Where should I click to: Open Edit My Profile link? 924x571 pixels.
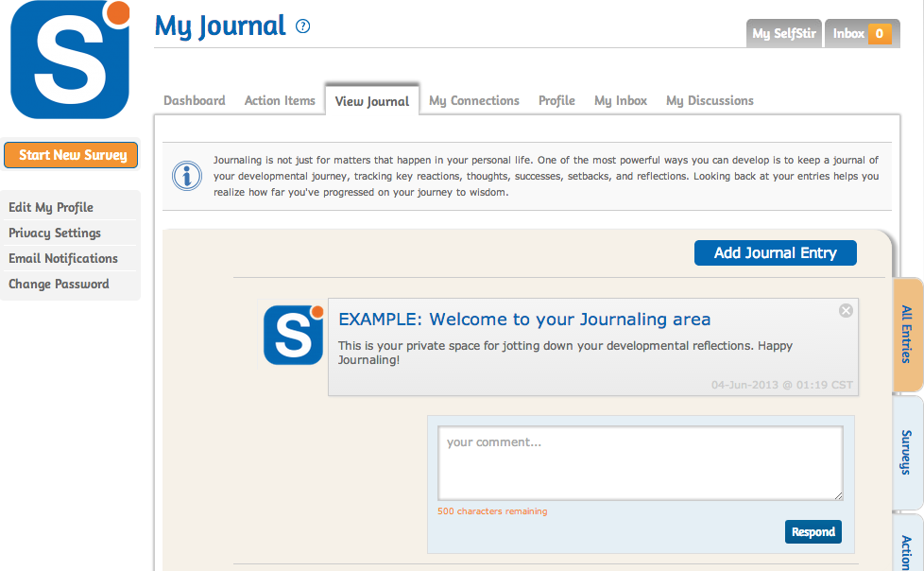pos(51,207)
